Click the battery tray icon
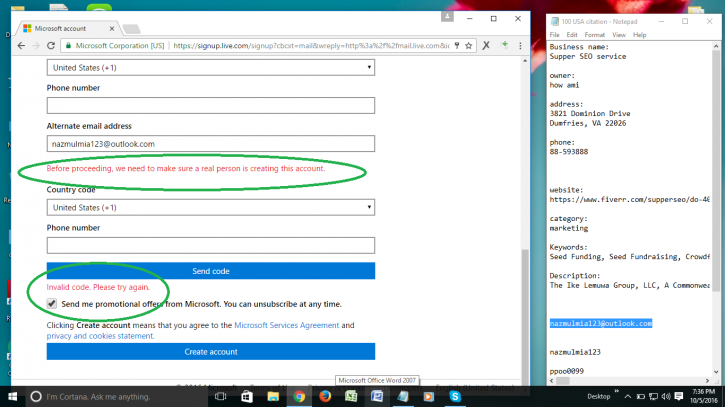The height and width of the screenshot is (407, 725). click(641, 397)
